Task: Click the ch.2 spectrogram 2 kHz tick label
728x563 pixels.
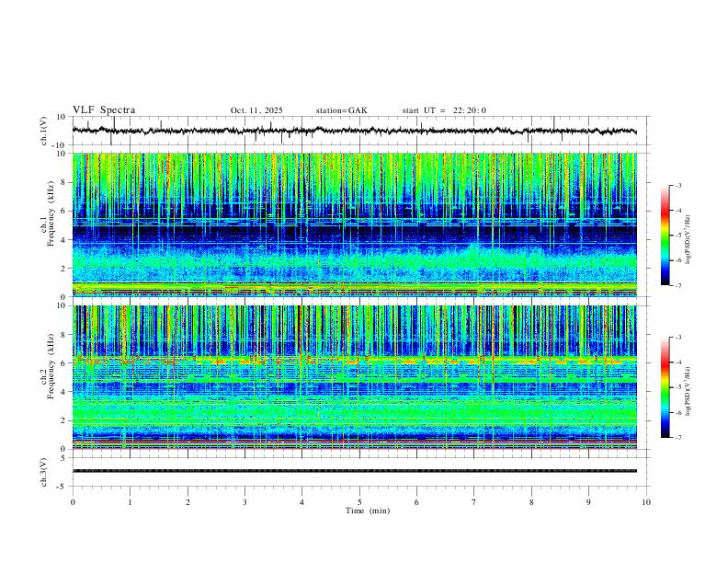Action: tap(63, 420)
